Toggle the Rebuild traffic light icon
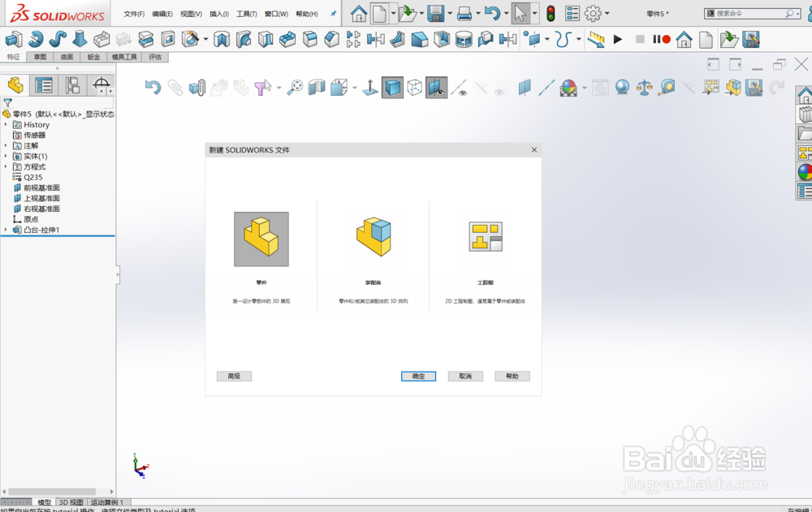 (x=551, y=14)
